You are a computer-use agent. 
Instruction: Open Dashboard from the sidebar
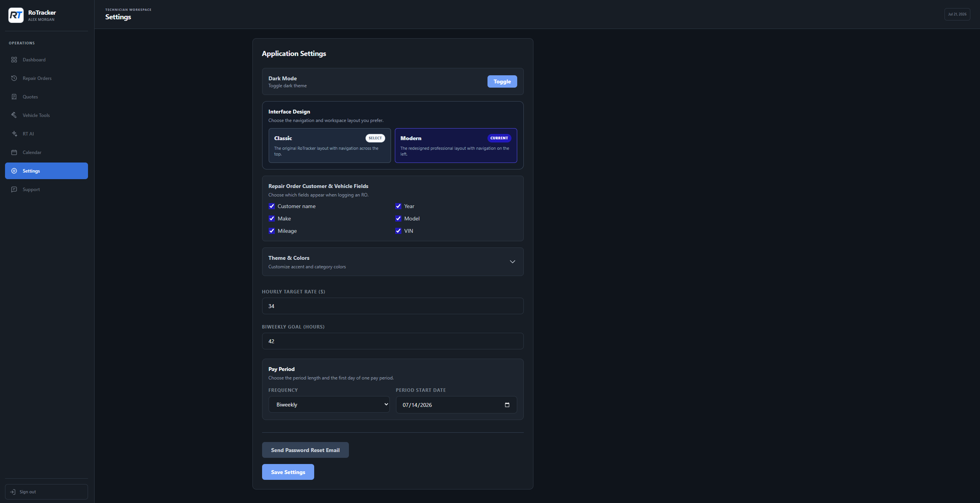[x=46, y=60]
